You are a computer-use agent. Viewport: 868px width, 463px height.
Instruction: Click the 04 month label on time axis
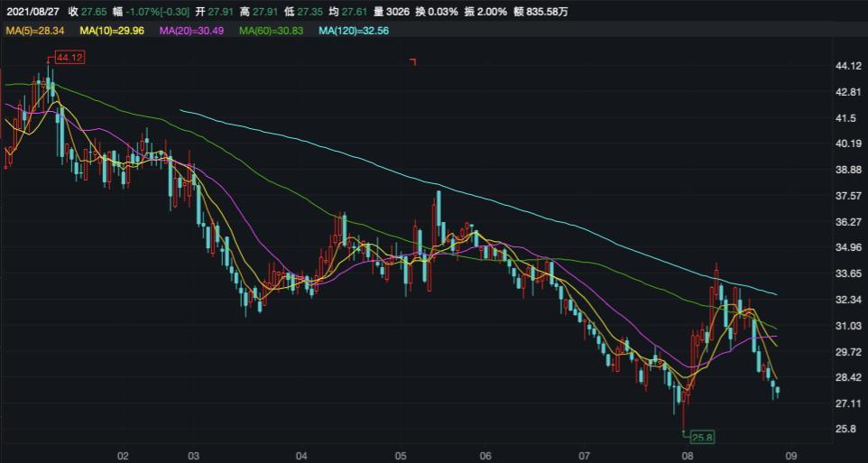point(302,455)
